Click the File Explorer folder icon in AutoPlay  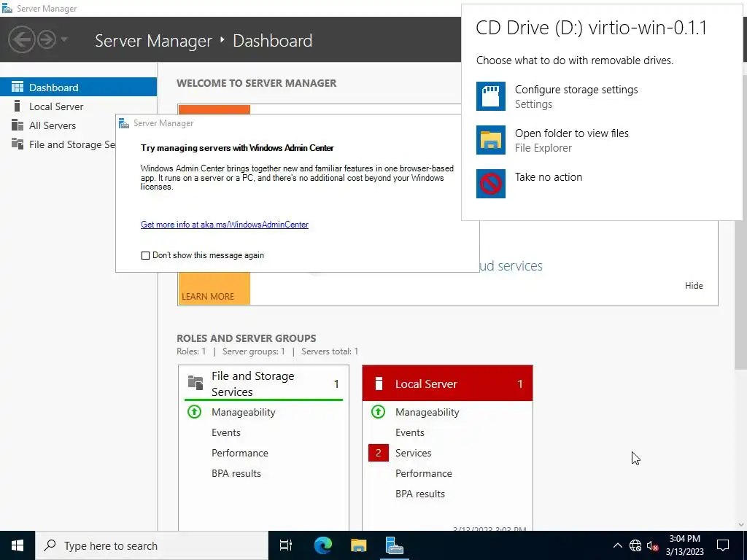491,140
